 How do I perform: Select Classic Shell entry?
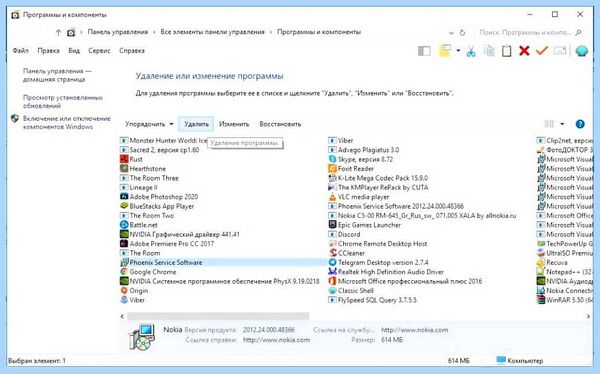[355, 291]
